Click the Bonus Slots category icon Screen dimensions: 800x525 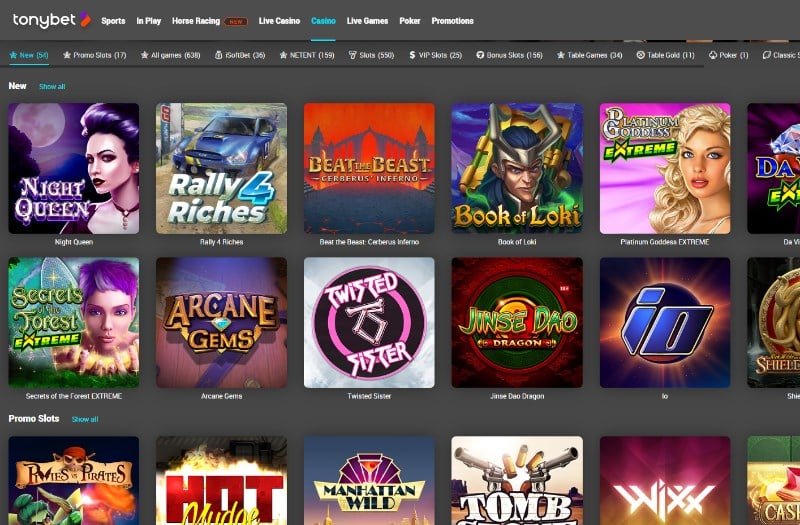coord(480,55)
